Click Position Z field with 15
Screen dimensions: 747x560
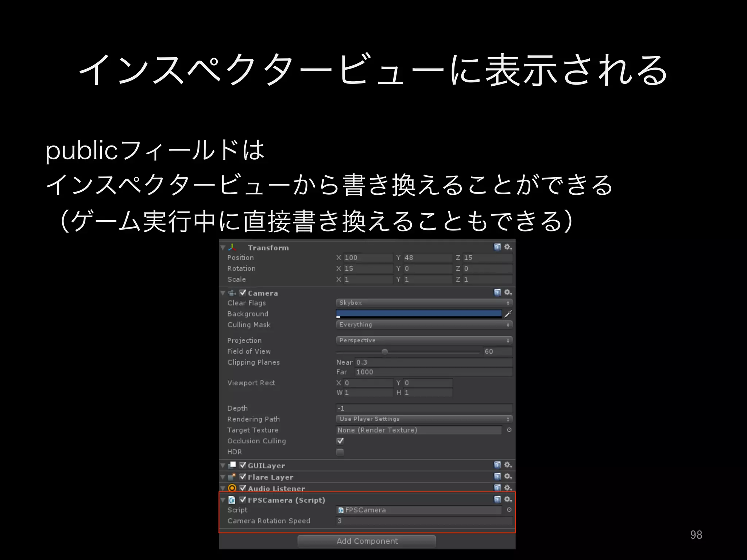pos(488,257)
